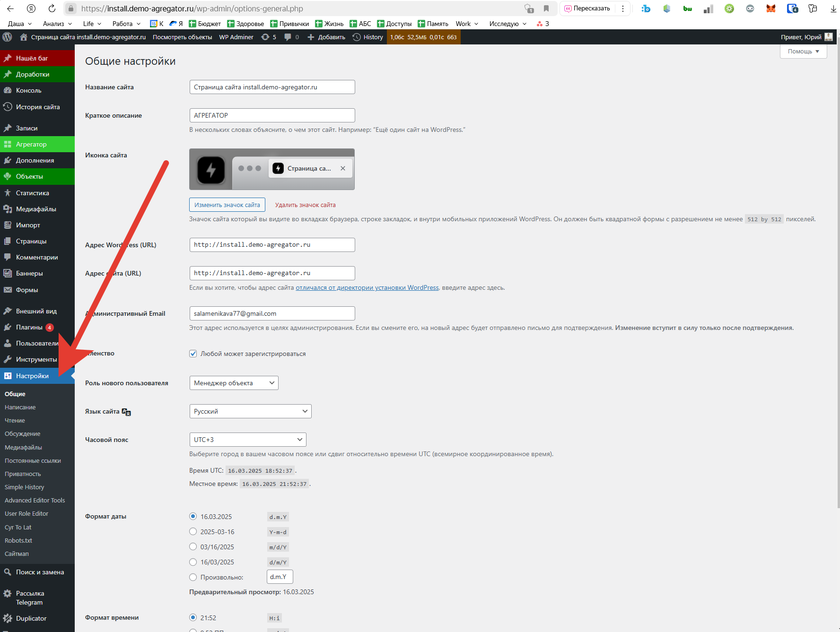Viewport: 840px width, 632px height.
Task: Click the Удалить значок сайта link
Action: [x=305, y=205]
